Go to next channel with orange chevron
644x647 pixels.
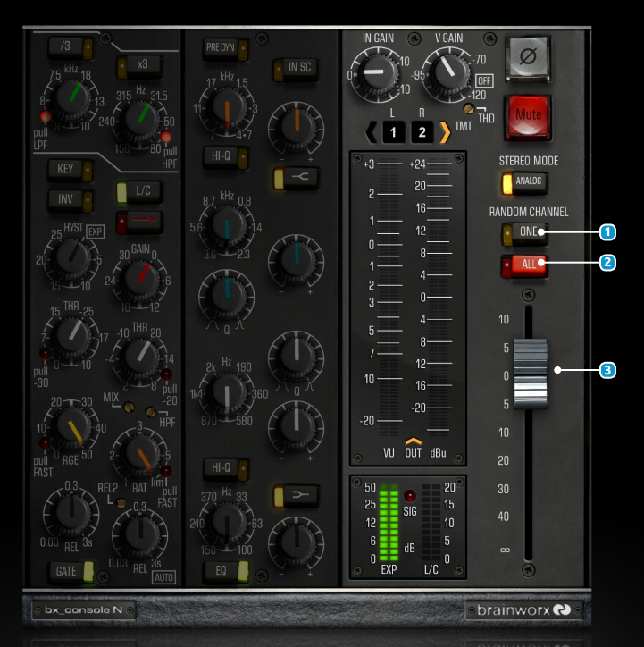pyautogui.click(x=446, y=132)
